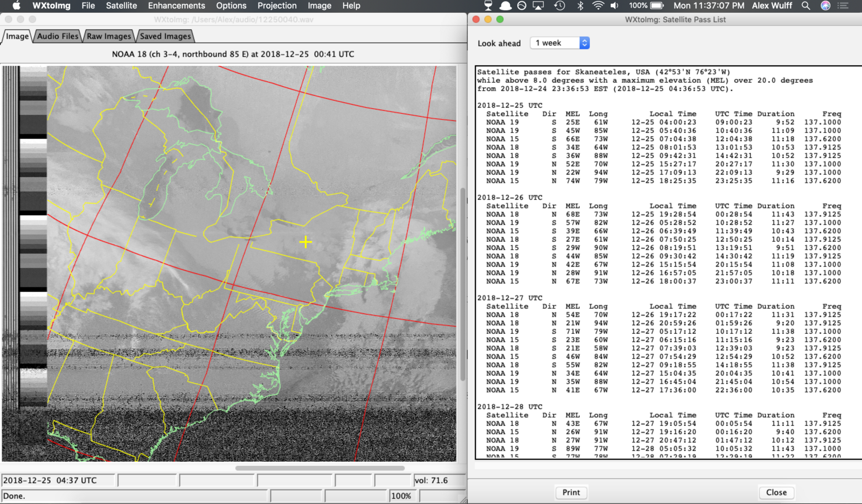Click the Print button
This screenshot has height=504, width=862.
571,492
